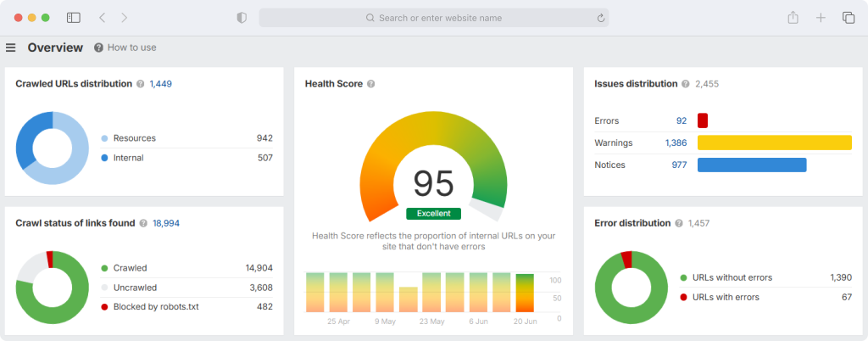868x341 pixels.
Task: Click the crawled URLs donut chart
Action: tap(52, 148)
